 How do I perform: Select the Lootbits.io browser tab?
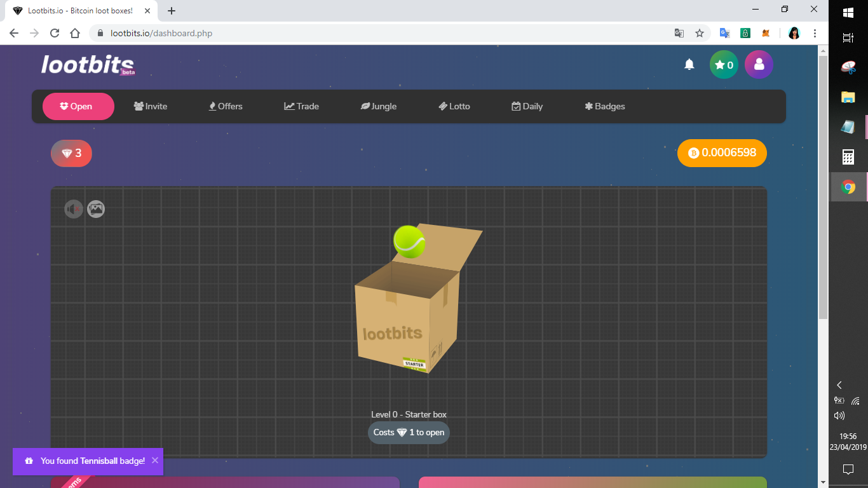click(x=81, y=11)
